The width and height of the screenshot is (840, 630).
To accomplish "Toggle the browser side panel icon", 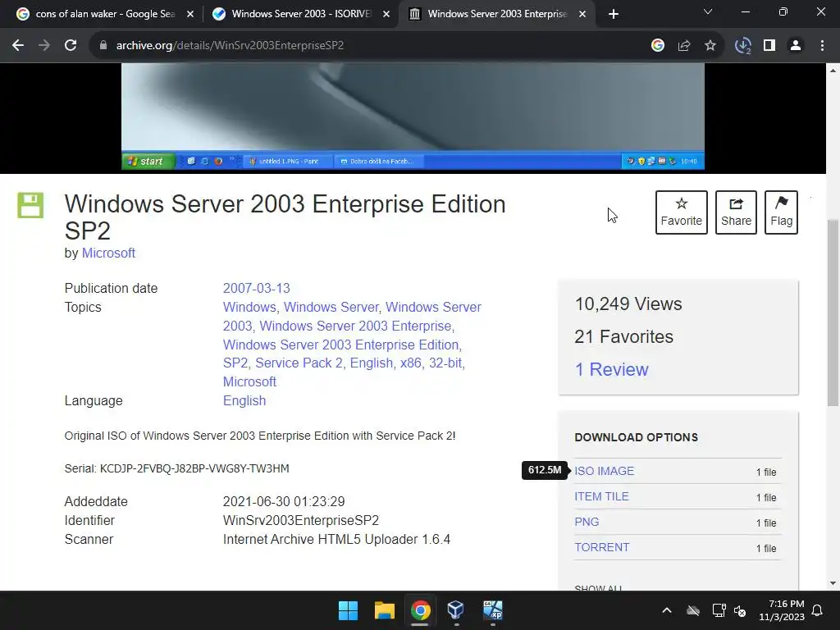I will [x=769, y=46].
